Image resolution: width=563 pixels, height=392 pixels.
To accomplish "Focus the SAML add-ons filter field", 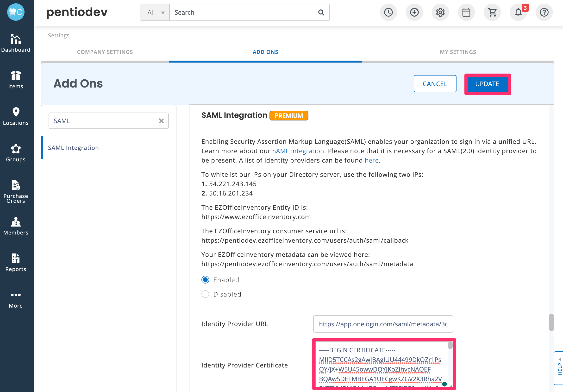I will coord(109,121).
